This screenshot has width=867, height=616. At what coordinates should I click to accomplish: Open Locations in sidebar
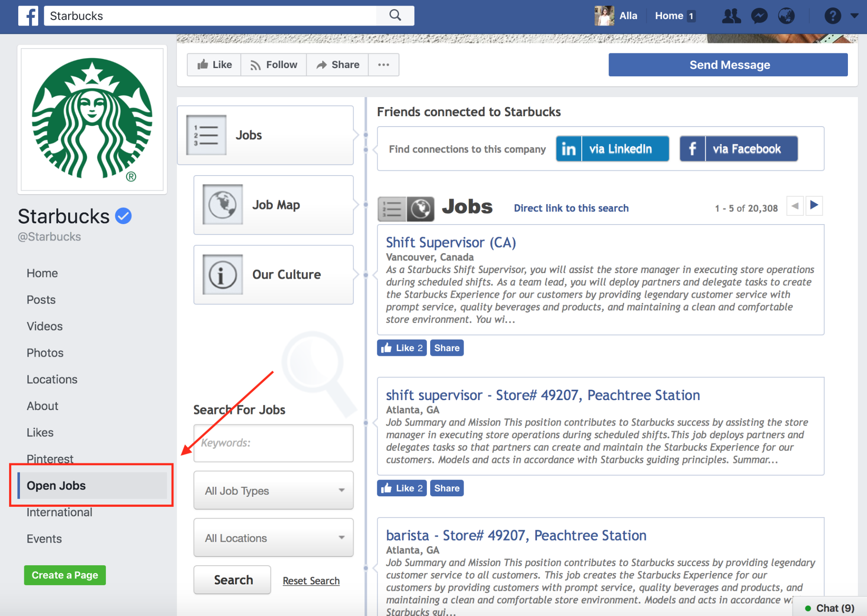[x=52, y=379]
